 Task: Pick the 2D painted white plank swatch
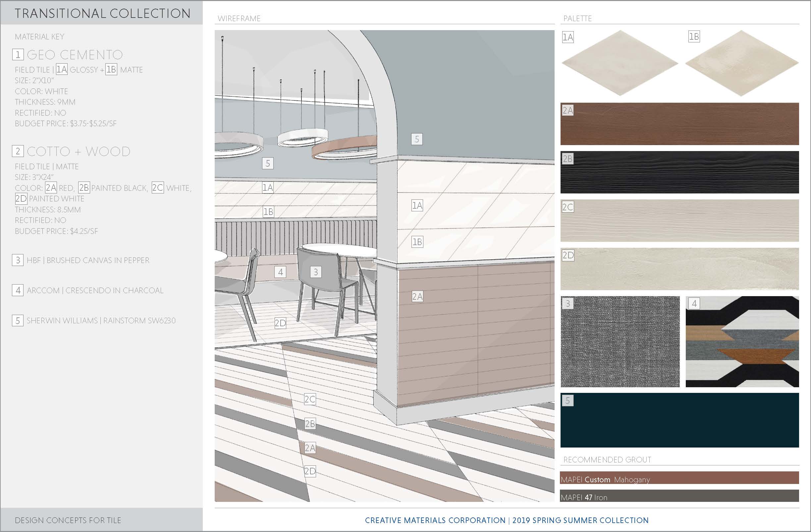(679, 269)
